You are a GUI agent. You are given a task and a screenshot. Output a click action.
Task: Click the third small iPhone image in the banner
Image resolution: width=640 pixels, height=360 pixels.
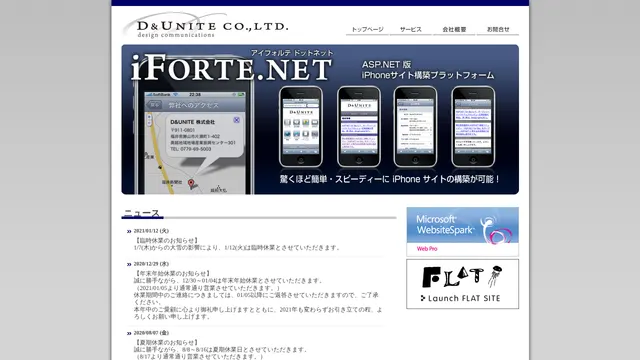415,127
